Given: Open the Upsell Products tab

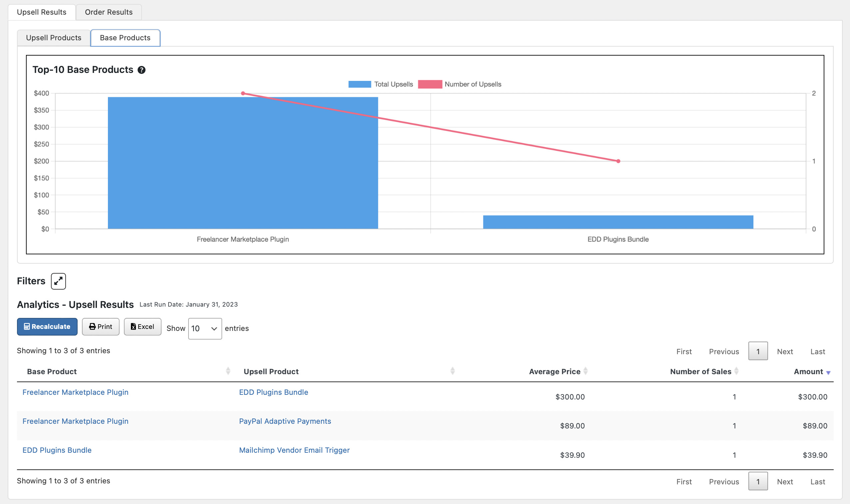Looking at the screenshot, I should click(x=54, y=38).
